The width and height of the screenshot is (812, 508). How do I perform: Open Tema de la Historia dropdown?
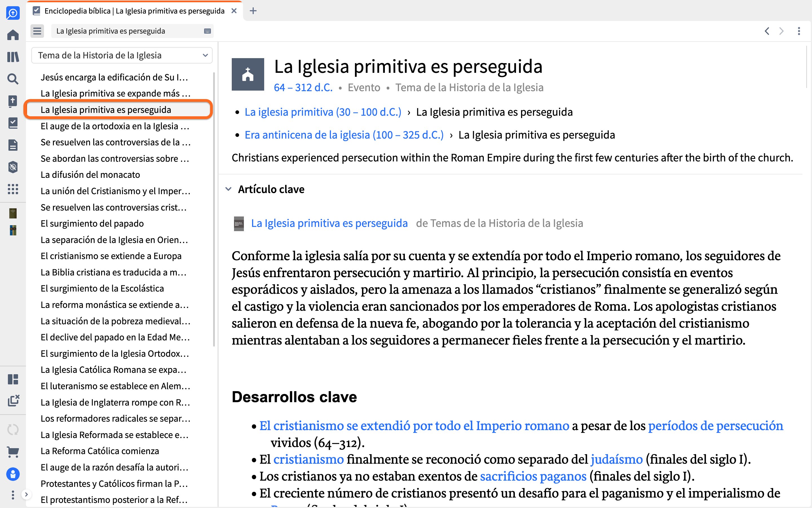point(122,55)
